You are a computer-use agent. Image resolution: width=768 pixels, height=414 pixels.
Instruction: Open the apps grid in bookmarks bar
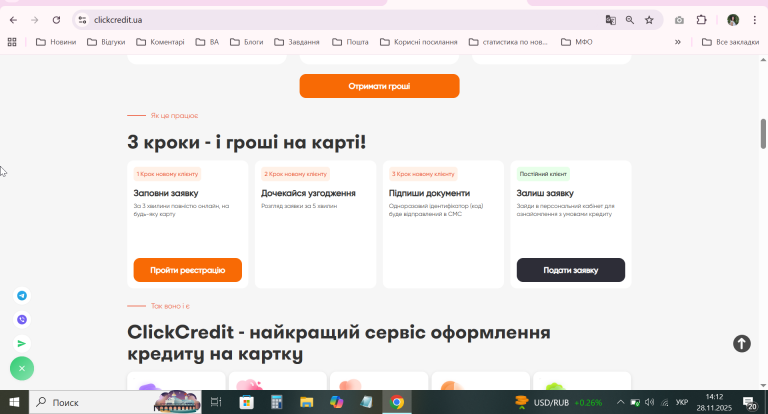(12, 42)
